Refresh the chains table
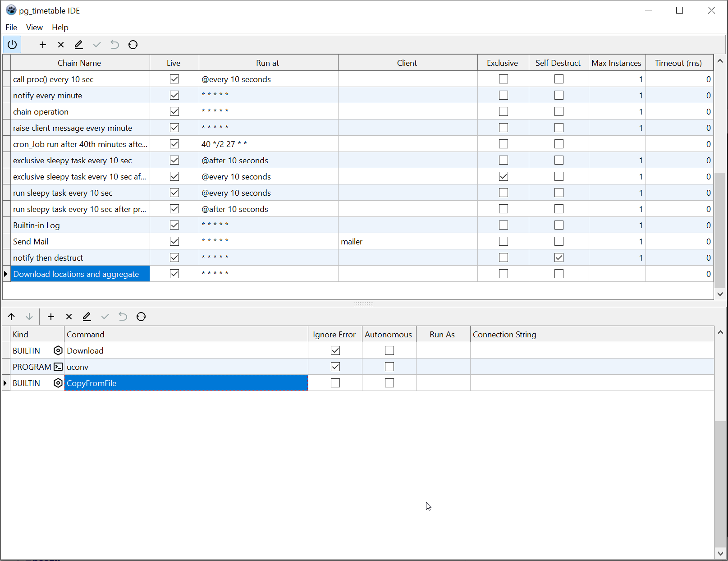 [133, 45]
